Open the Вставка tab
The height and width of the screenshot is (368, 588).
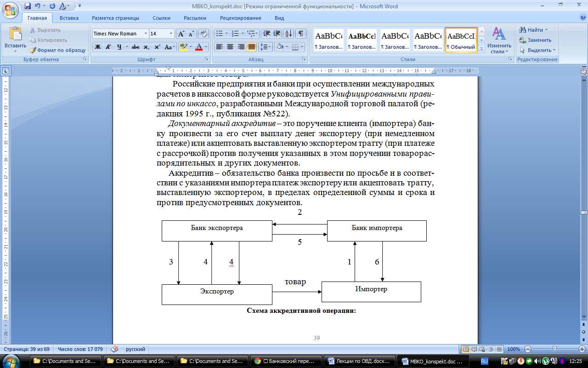[x=69, y=18]
